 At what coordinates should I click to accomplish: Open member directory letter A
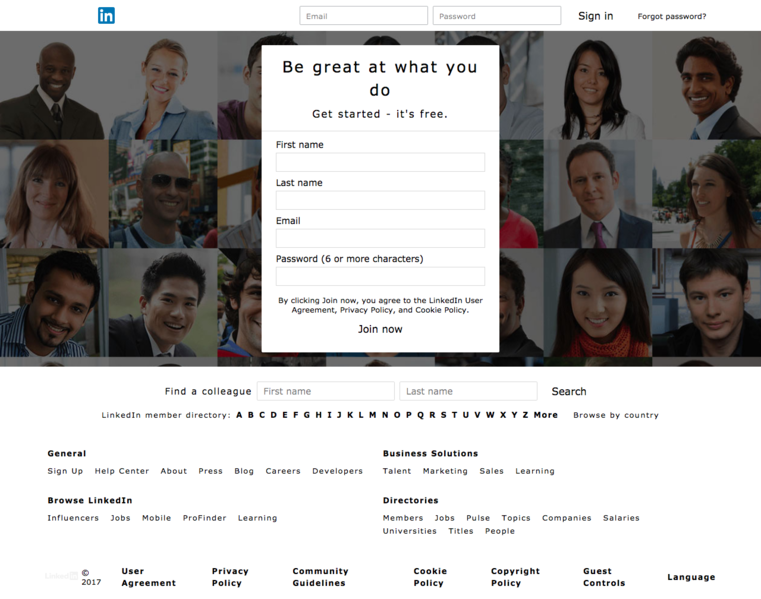click(239, 415)
